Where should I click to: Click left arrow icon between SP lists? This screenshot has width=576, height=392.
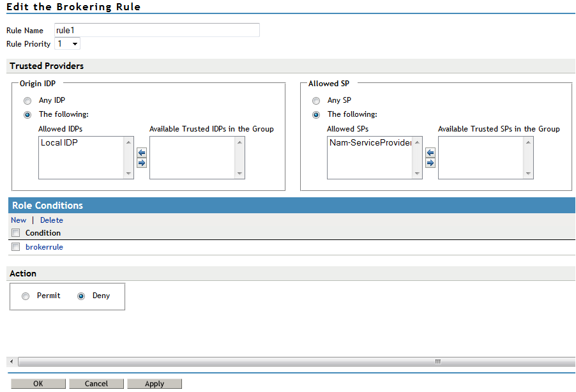coord(430,153)
